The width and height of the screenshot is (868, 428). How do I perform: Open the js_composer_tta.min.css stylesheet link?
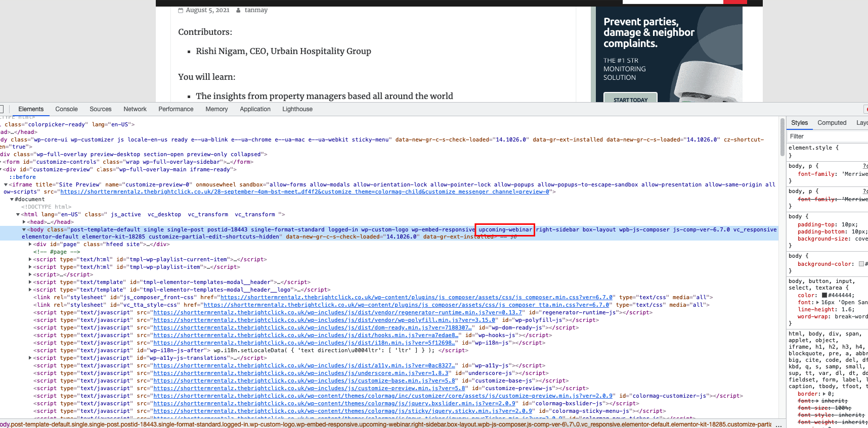[x=407, y=305]
